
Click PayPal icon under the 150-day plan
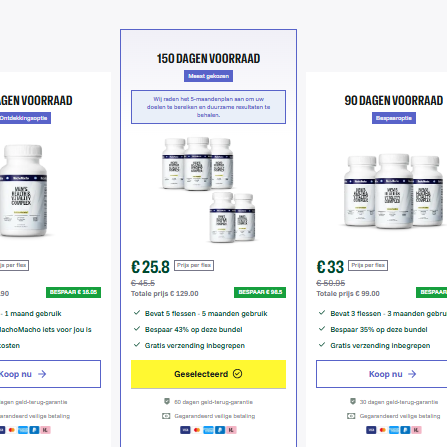tap(220, 430)
